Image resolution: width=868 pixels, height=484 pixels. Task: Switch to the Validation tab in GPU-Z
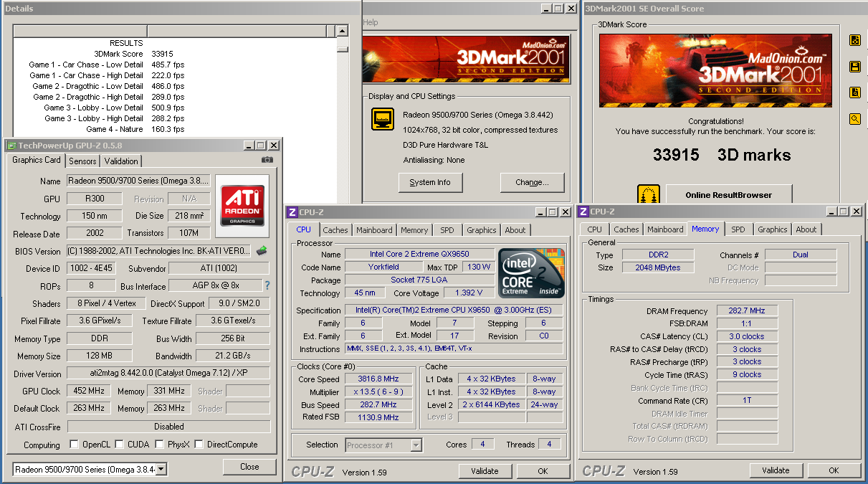[x=121, y=161]
